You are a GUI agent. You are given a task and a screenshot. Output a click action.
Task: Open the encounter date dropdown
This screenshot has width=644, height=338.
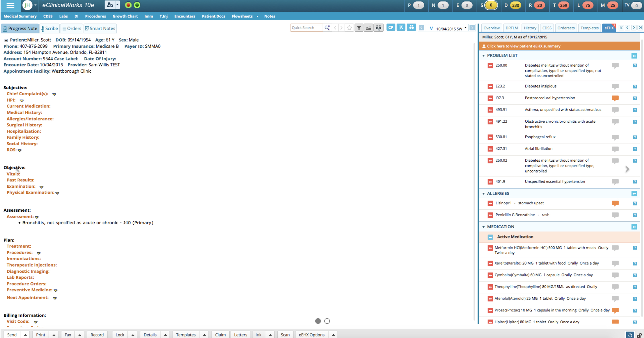[x=465, y=28]
